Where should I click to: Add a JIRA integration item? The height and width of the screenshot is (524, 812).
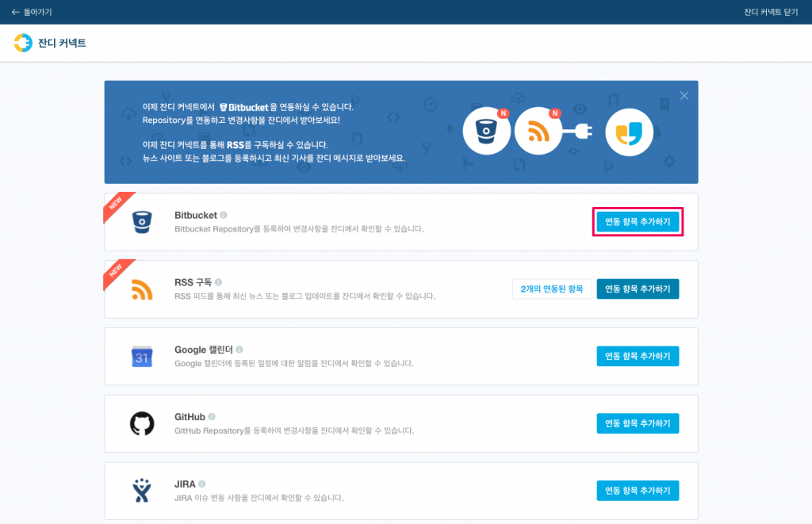[x=638, y=491]
